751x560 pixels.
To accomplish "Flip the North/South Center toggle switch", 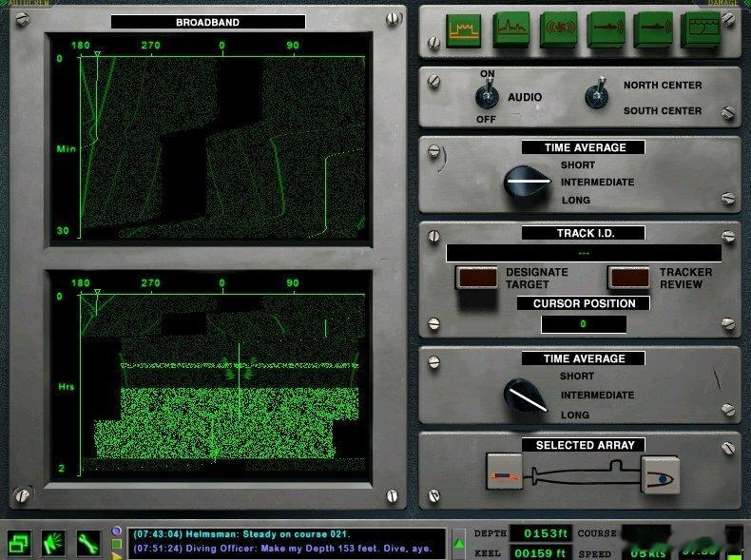I will 597,94.
